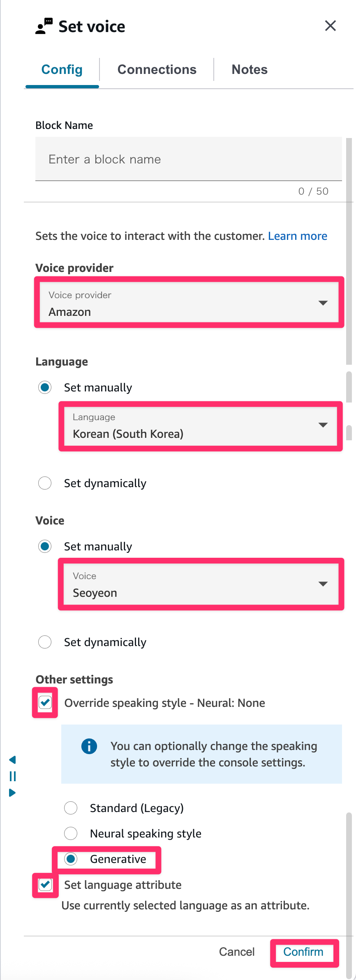
Task: Click the blue info icon
Action: click(x=89, y=746)
